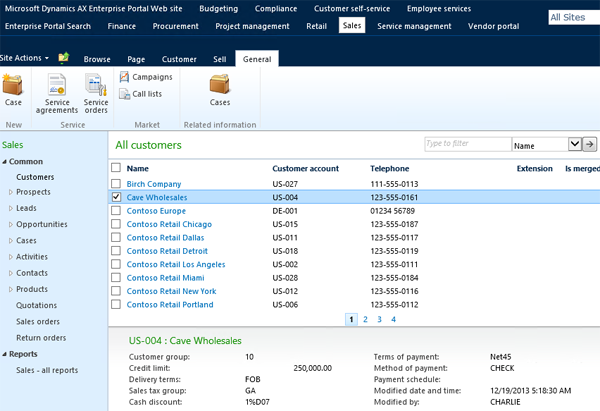
Task: Tick the checkbox for Birch Company
Action: (x=116, y=184)
